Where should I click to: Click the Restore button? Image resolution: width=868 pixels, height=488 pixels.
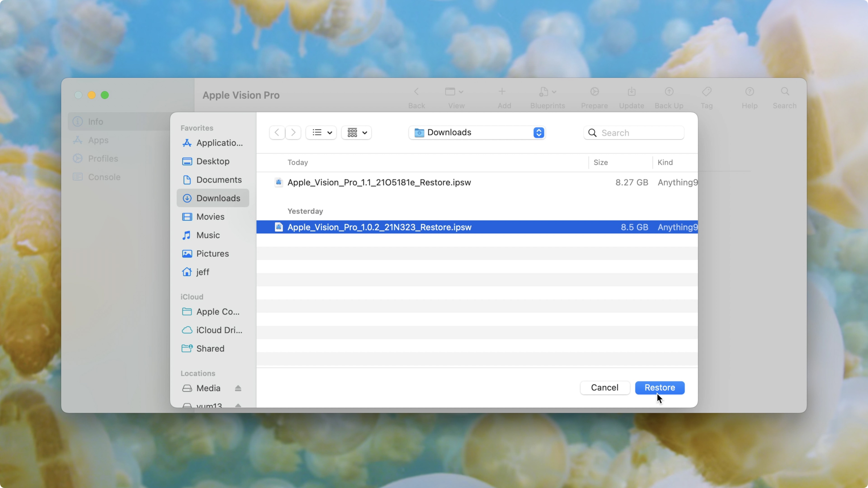[659, 388]
